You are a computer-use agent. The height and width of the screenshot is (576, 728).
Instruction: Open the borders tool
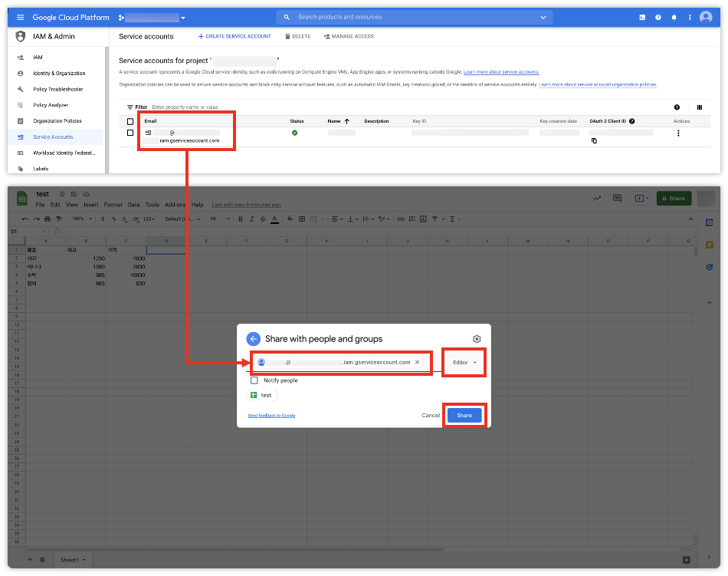[x=302, y=219]
